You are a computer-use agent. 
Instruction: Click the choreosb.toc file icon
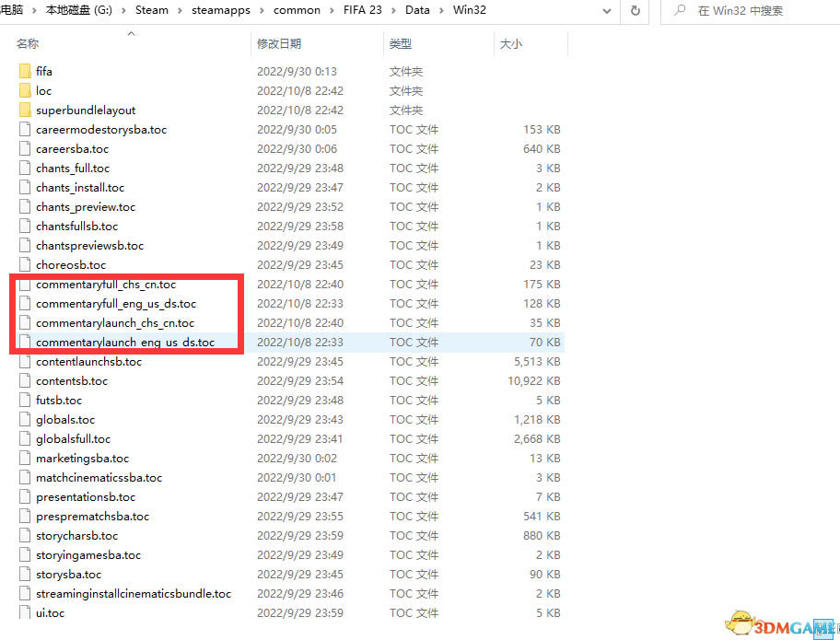[x=25, y=264]
